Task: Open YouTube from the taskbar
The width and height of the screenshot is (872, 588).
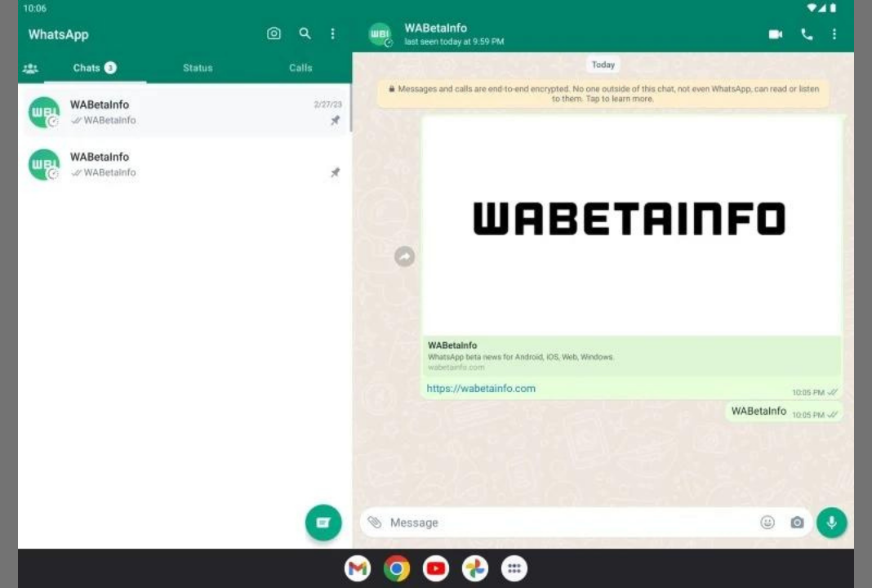Action: click(435, 568)
